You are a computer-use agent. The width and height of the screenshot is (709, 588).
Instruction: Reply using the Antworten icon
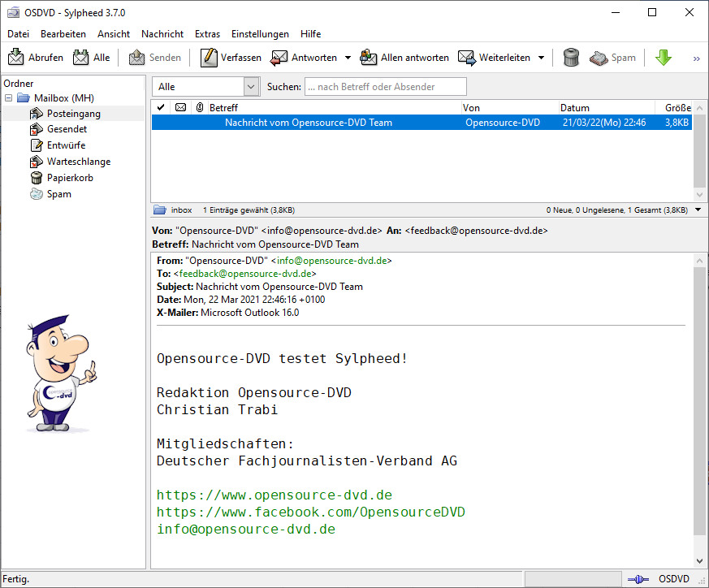click(279, 58)
